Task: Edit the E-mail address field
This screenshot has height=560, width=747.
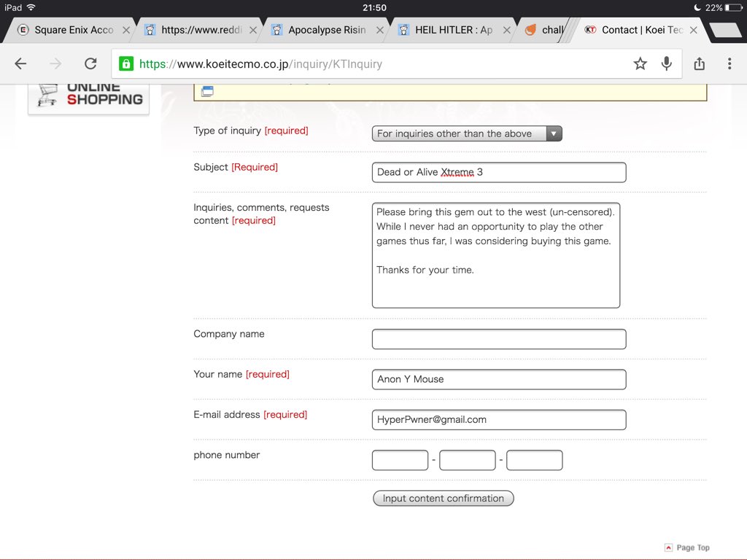Action: [x=499, y=419]
